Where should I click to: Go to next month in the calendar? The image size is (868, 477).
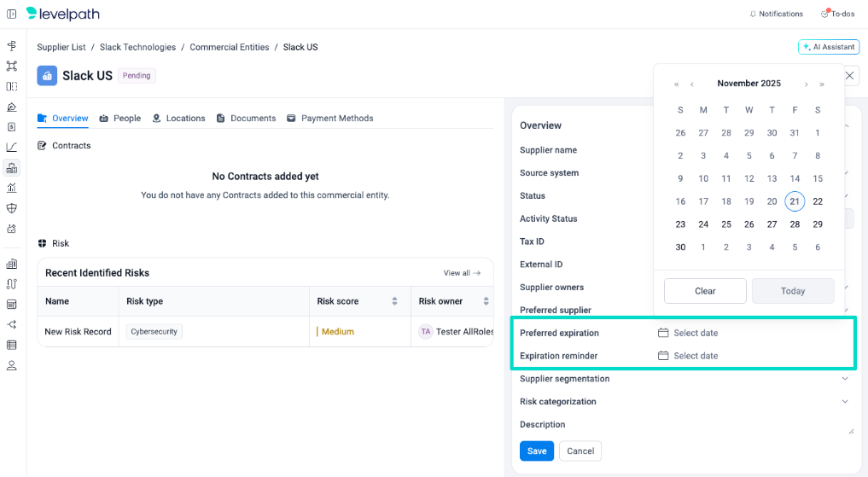[x=806, y=84]
